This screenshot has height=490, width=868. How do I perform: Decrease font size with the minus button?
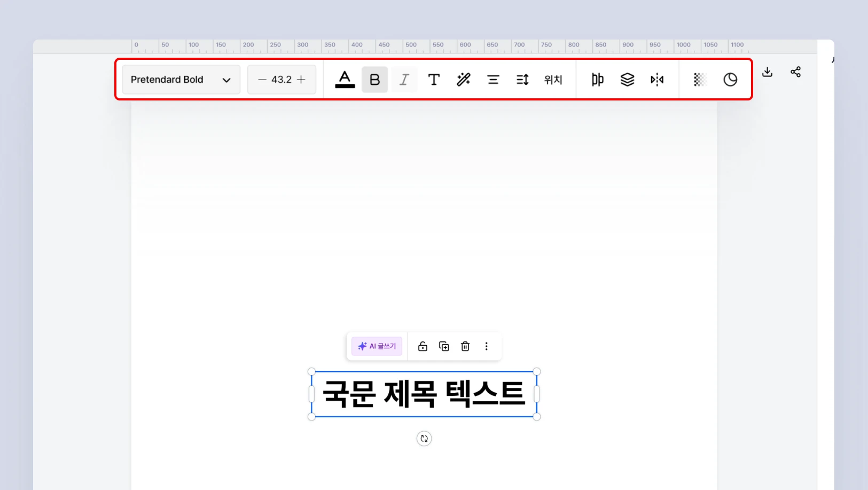pyautogui.click(x=262, y=80)
